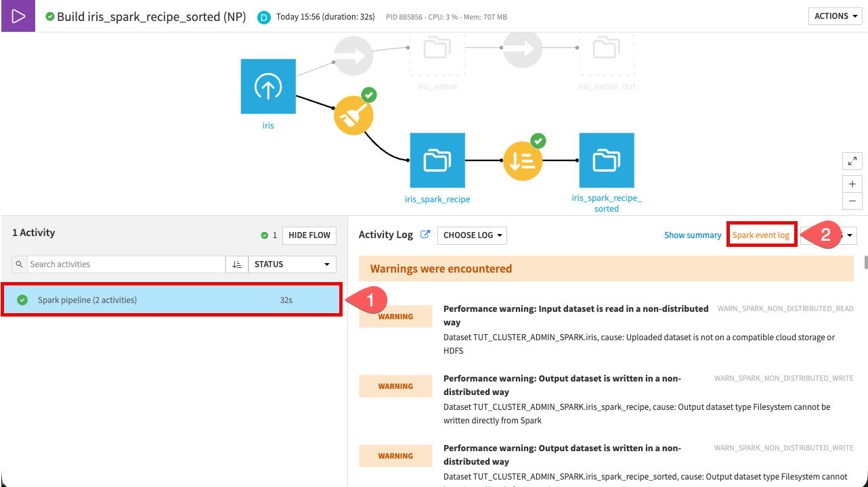The height and width of the screenshot is (487, 868).
Task: Click the Warnings were encountered banner
Action: (x=606, y=269)
